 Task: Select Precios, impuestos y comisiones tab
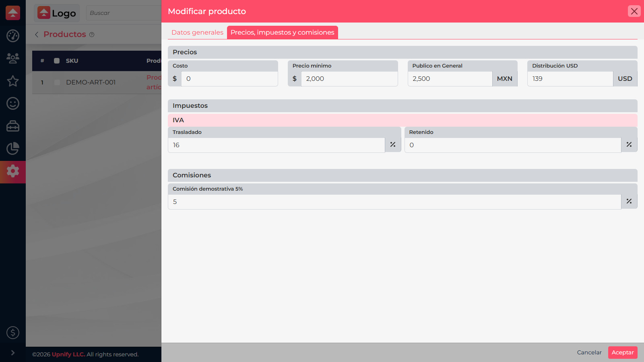(283, 33)
